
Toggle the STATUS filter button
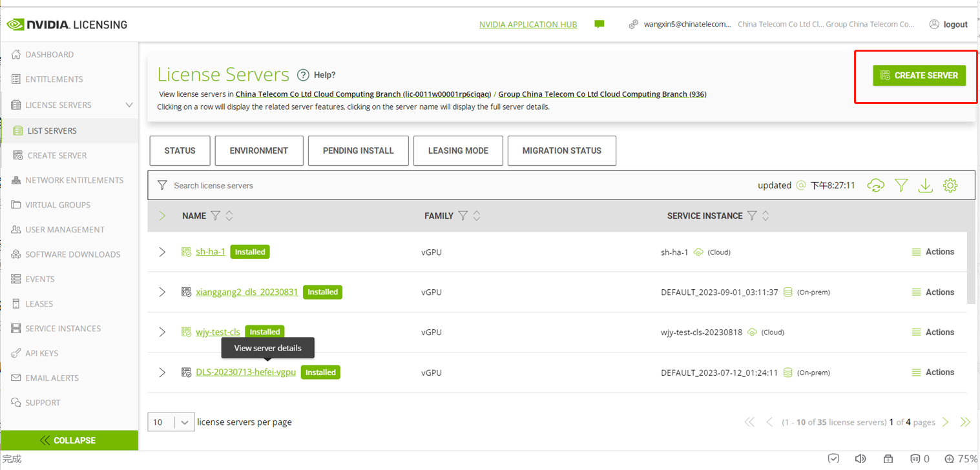(x=180, y=150)
